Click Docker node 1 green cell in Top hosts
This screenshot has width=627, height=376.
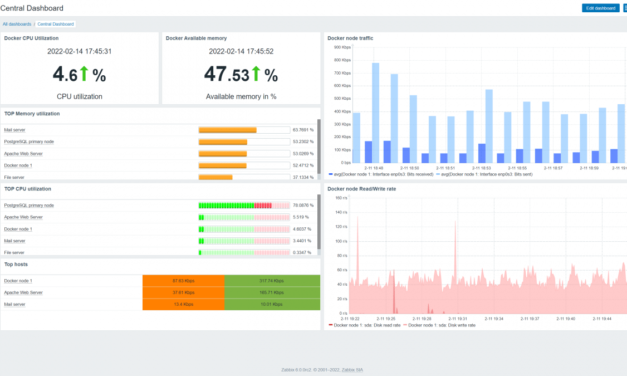point(272,281)
